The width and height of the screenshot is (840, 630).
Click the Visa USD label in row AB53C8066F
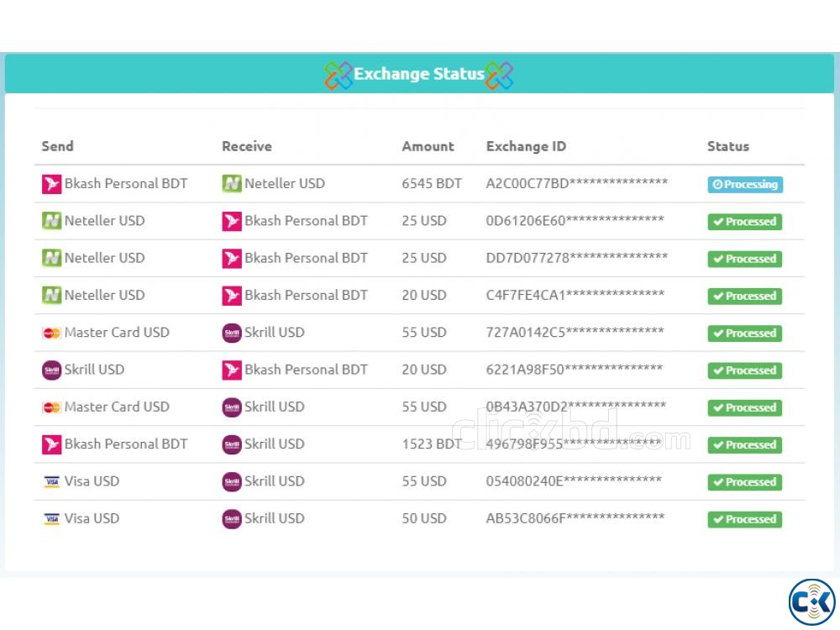[92, 518]
